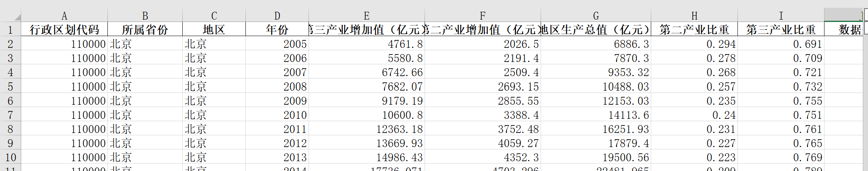Select cell containing 2693.15

[483, 86]
